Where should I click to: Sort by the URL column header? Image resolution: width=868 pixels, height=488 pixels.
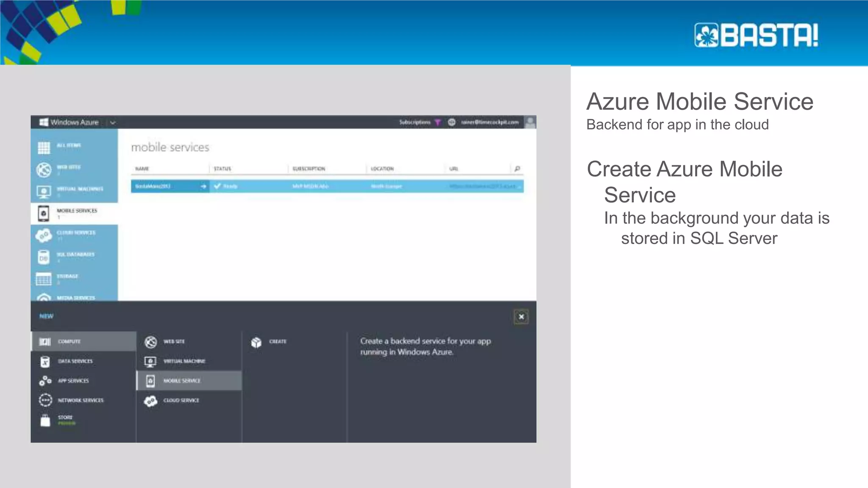(x=454, y=169)
